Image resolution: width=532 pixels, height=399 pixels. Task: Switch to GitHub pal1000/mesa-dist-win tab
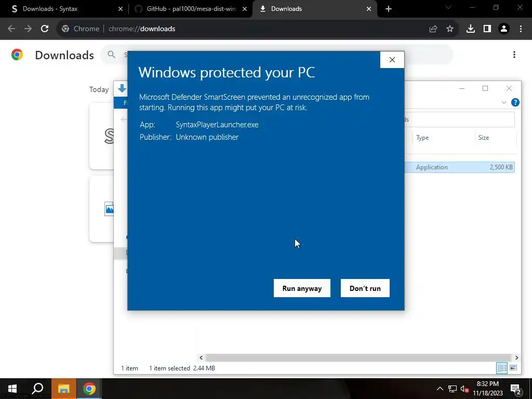click(191, 9)
